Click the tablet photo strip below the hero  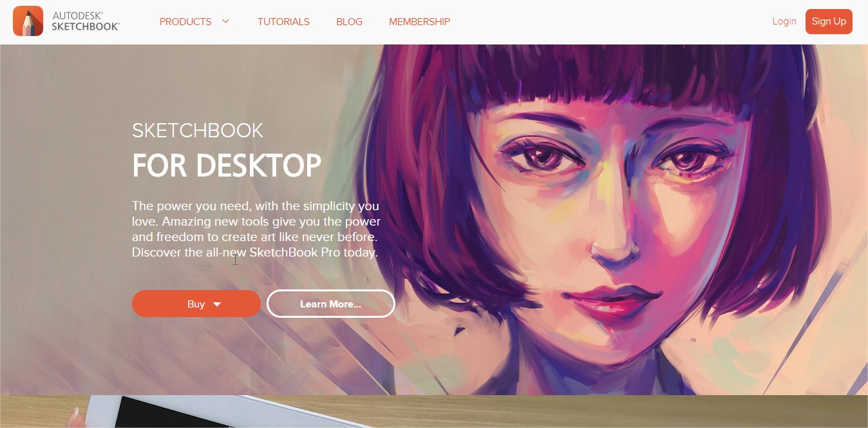point(434,411)
